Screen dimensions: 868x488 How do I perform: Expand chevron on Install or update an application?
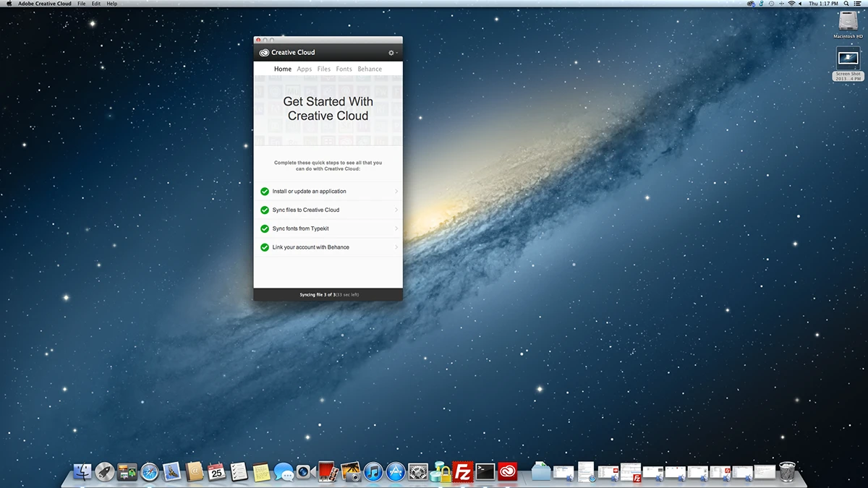pos(396,192)
